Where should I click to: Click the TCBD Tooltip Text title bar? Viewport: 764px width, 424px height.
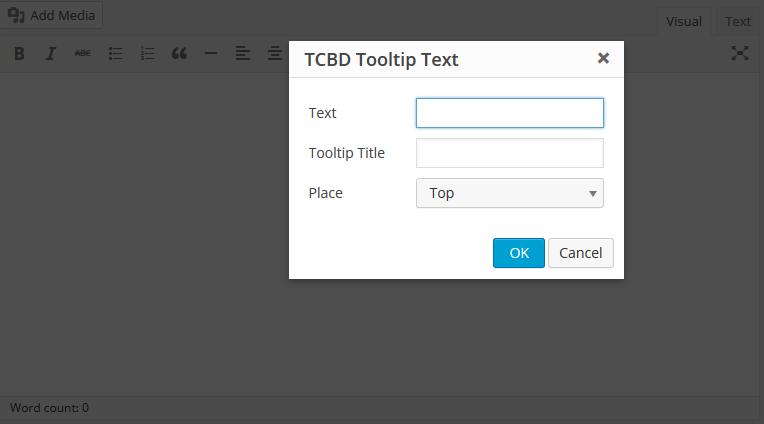click(x=456, y=59)
